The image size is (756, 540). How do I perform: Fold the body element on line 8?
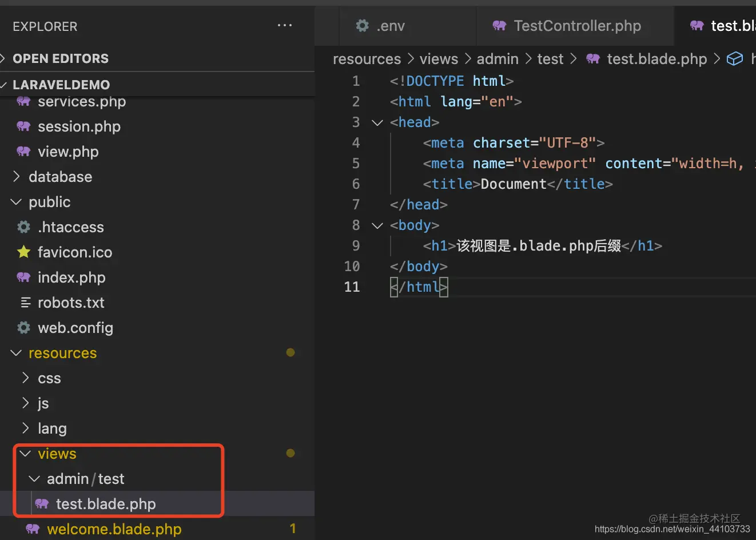[377, 225]
